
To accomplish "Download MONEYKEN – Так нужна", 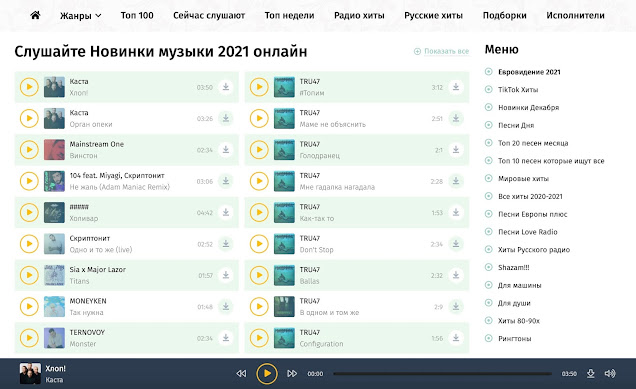I will [226, 306].
